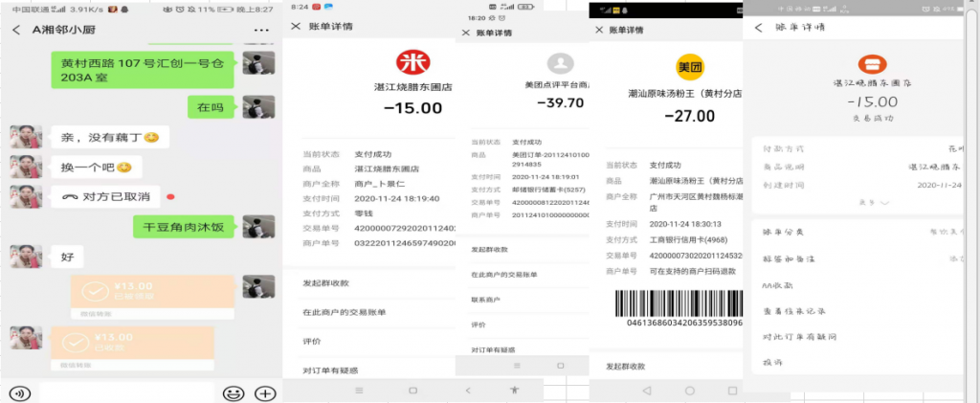Tap 发起群收款 on the -27.00 bill
980x403 pixels.
tap(626, 367)
